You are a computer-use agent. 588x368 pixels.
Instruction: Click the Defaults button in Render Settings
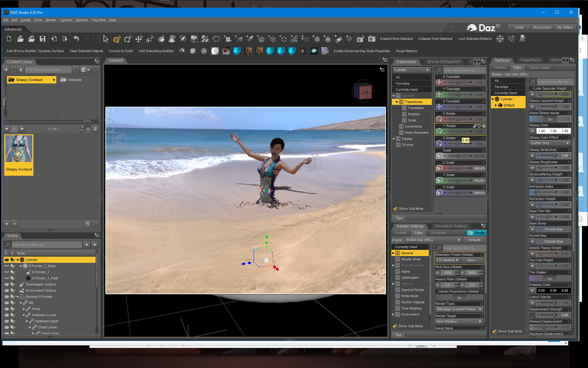point(474,240)
